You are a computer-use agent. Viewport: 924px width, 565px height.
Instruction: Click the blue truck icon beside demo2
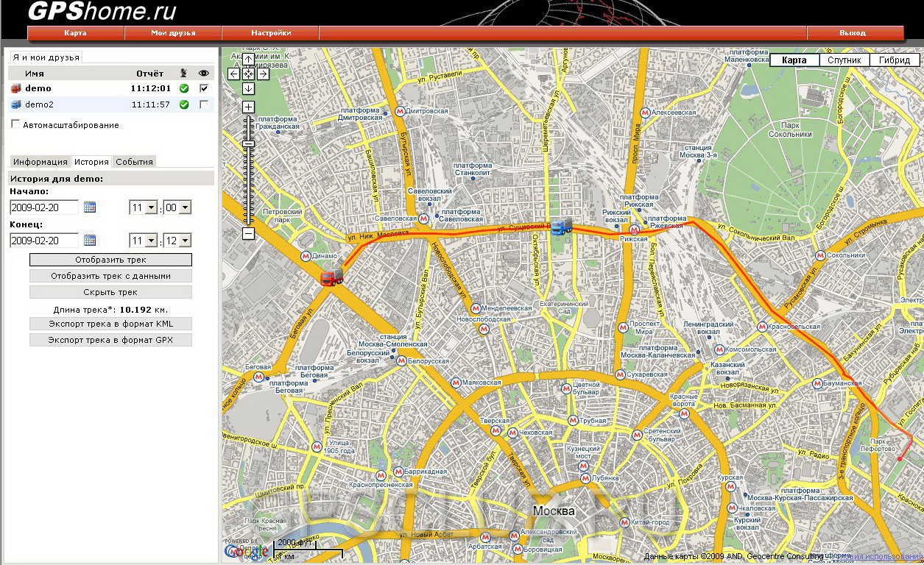click(15, 104)
